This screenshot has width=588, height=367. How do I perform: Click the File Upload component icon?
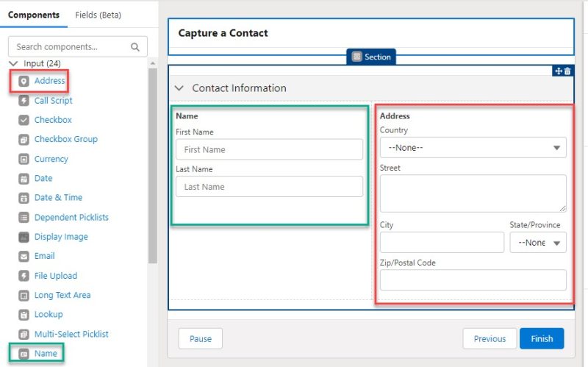pos(23,276)
